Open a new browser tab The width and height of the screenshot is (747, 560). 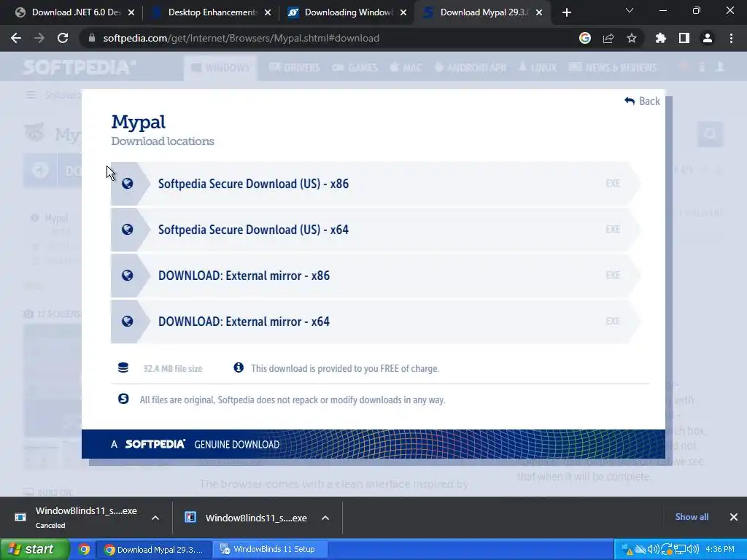pyautogui.click(x=566, y=12)
